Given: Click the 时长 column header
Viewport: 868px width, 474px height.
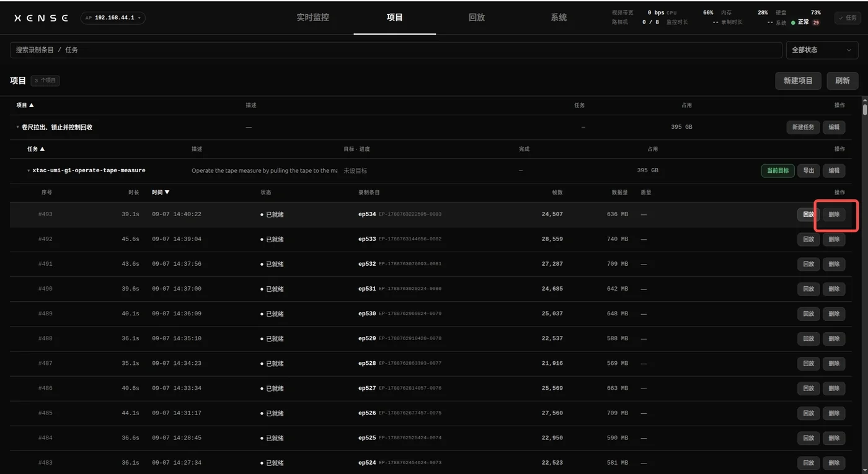Looking at the screenshot, I should 134,192.
